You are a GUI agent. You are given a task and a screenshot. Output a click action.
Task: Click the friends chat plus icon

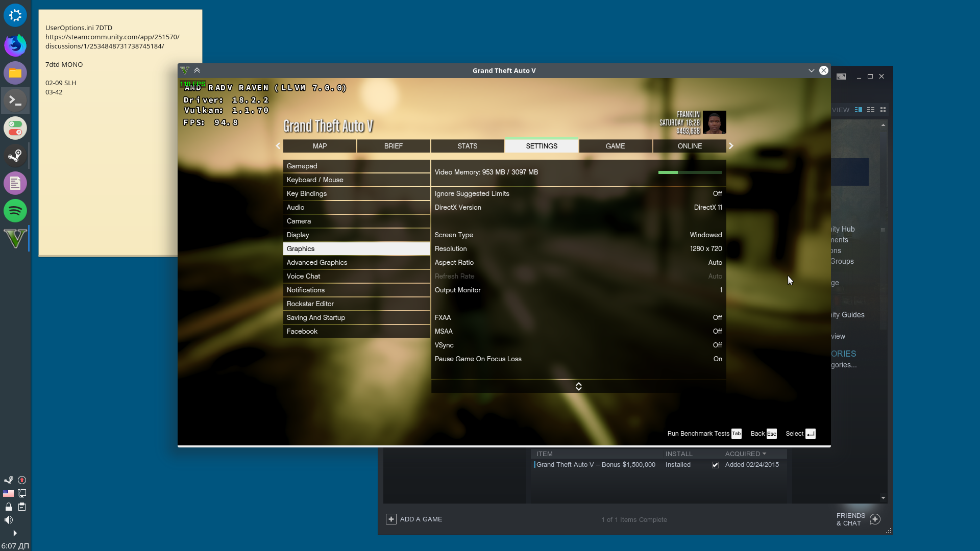pyautogui.click(x=875, y=519)
